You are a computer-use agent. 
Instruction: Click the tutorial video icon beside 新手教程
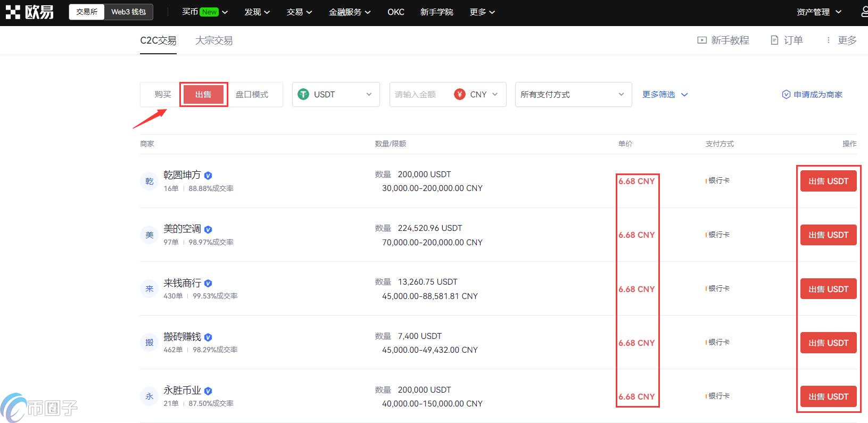[702, 40]
